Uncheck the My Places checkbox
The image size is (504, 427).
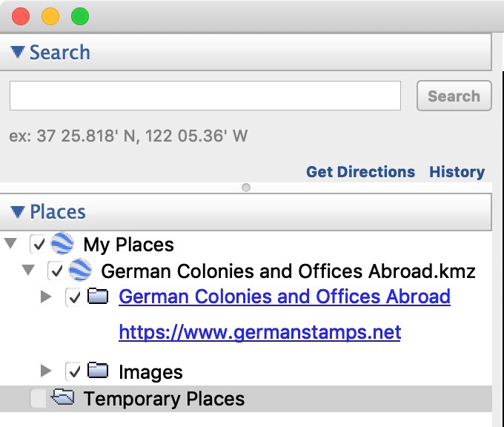(39, 244)
